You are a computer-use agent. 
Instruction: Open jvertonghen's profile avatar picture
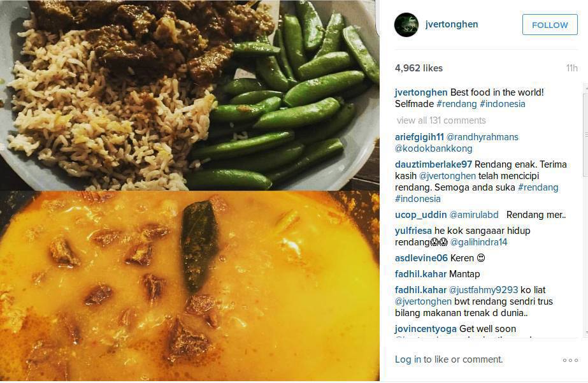point(406,25)
